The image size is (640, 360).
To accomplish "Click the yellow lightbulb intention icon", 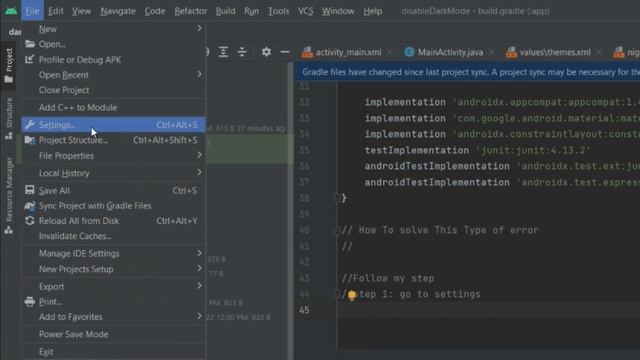I will tap(352, 295).
